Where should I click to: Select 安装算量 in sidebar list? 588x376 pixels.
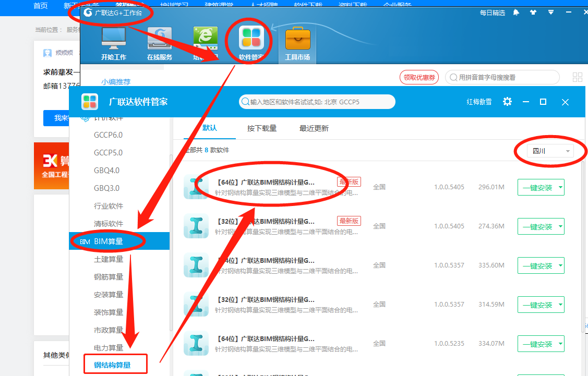tap(109, 295)
